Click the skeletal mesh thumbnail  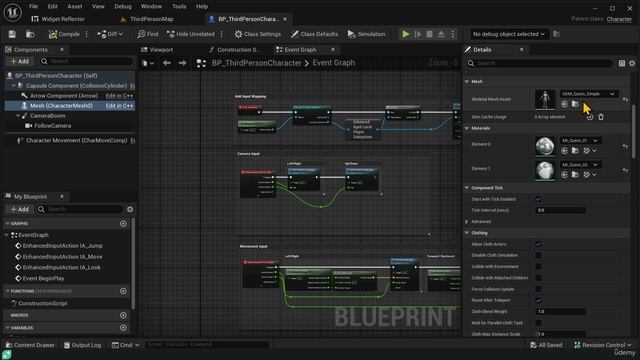[545, 99]
